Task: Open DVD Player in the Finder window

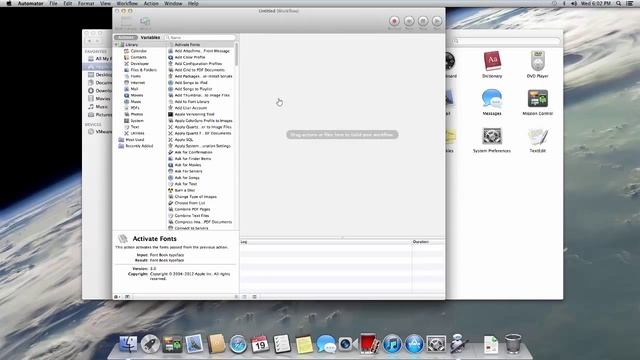Action: [x=538, y=64]
